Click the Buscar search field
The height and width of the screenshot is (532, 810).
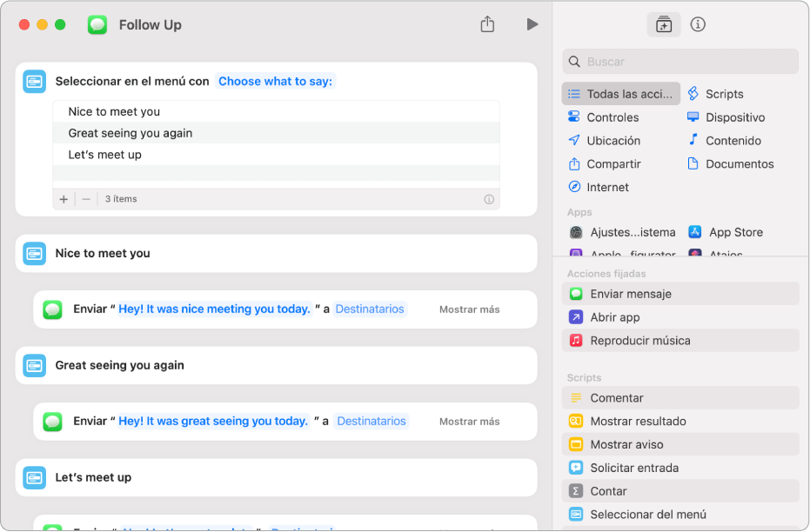point(680,62)
